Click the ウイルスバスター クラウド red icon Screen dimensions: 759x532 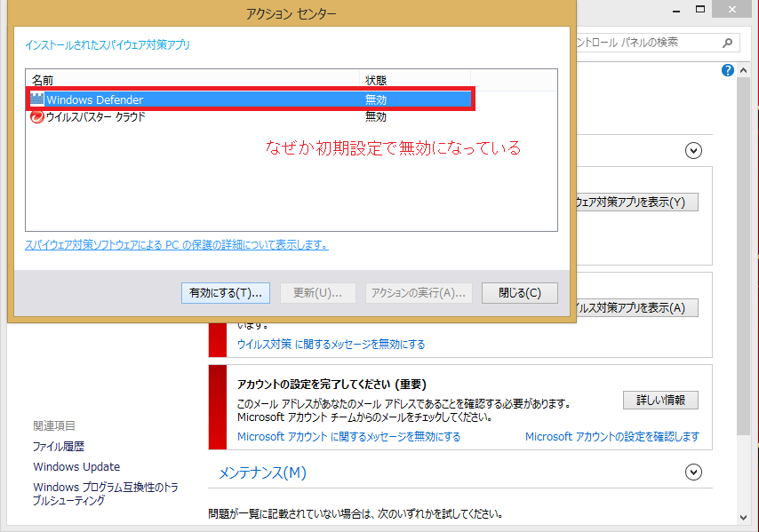point(36,116)
